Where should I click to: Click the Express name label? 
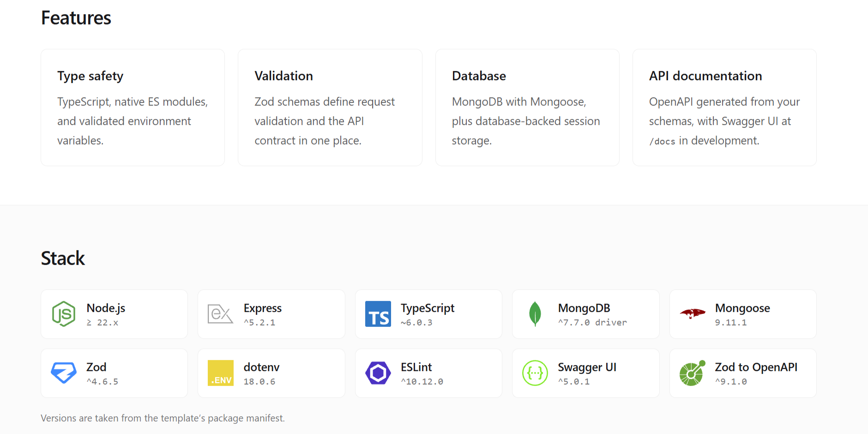point(263,308)
